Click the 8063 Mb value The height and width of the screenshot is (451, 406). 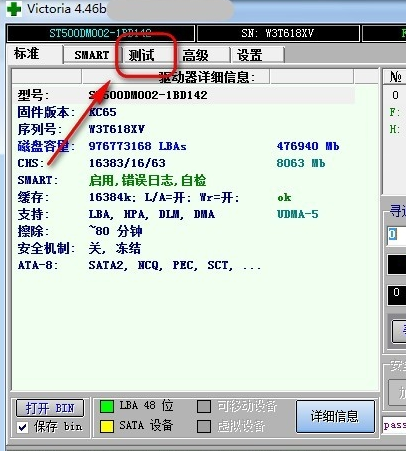(301, 163)
